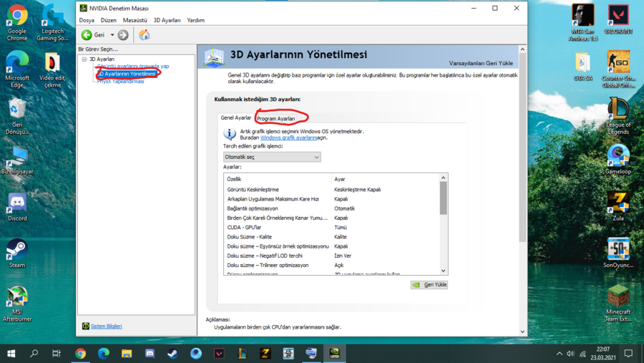Image resolution: width=644 pixels, height=363 pixels.
Task: Open Sistem Bilgileri link
Action: (x=106, y=326)
